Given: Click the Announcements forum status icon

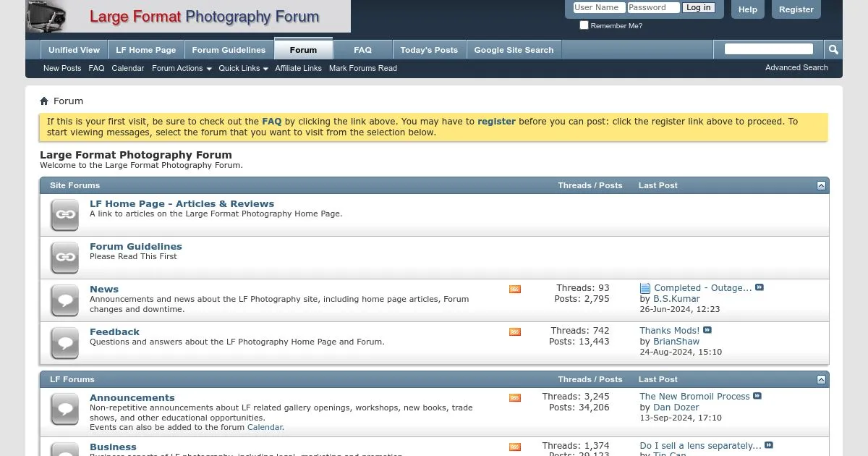Looking at the screenshot, I should click(x=65, y=409).
